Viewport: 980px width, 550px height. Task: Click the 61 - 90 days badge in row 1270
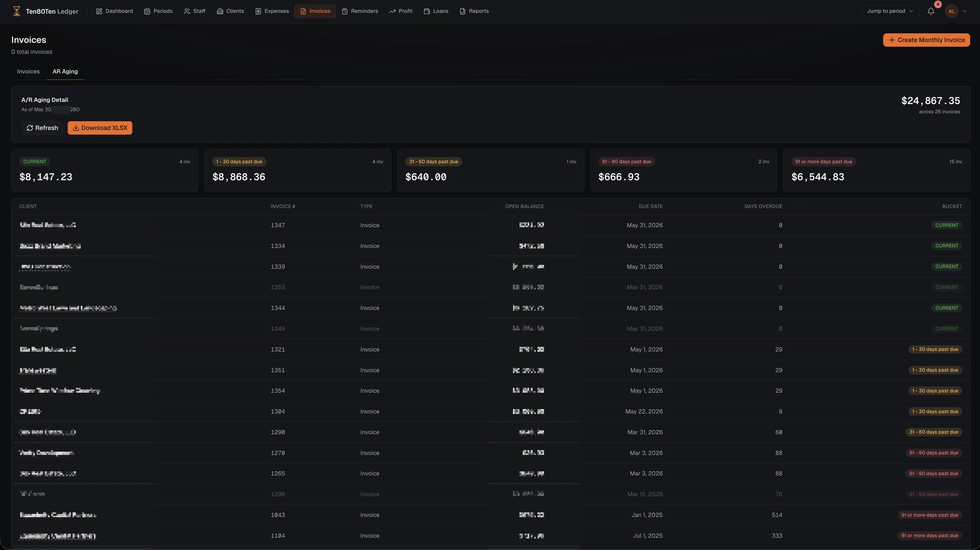(x=933, y=453)
